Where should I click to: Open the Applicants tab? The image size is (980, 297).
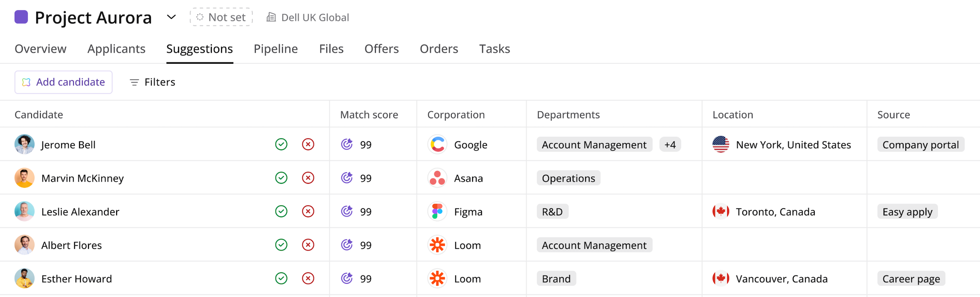point(116,49)
